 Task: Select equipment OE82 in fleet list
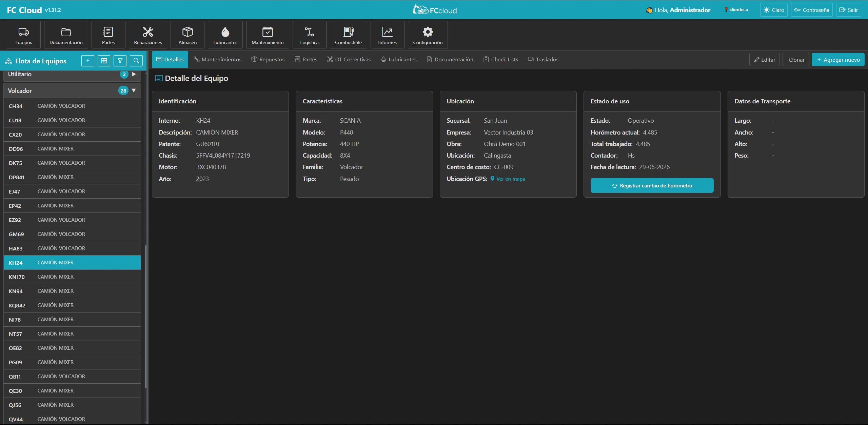(x=72, y=348)
